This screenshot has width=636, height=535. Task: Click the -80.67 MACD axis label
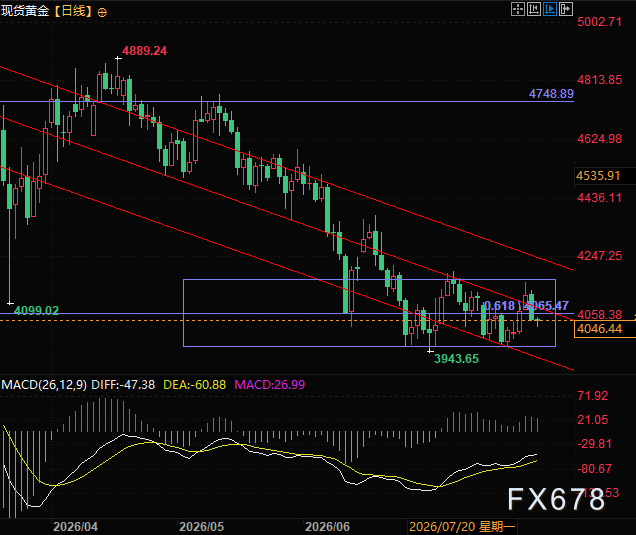[x=594, y=469]
